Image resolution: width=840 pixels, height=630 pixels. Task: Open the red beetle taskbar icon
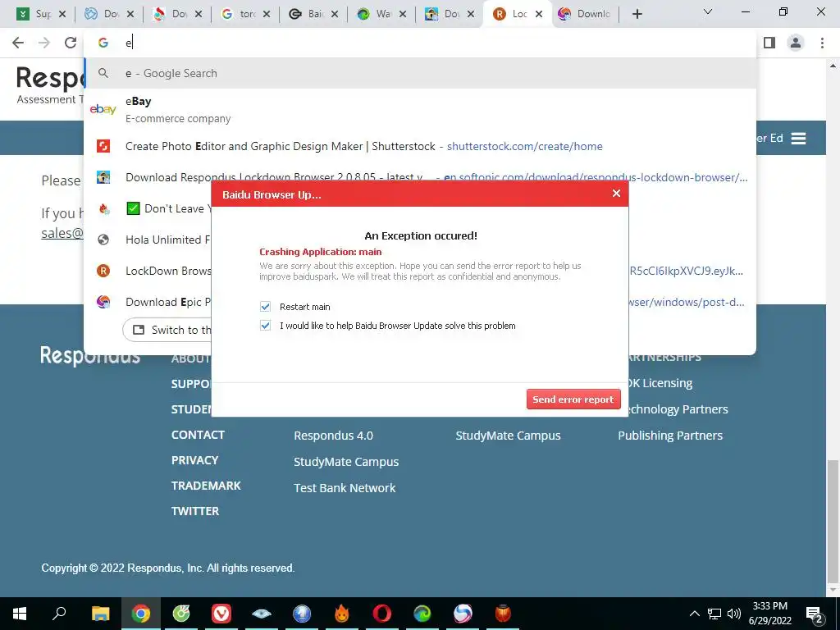click(x=503, y=614)
